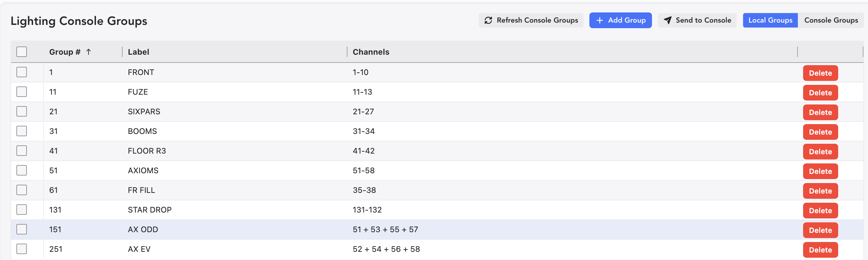The image size is (868, 260).
Task: Delete the AX EV group
Action: [820, 250]
